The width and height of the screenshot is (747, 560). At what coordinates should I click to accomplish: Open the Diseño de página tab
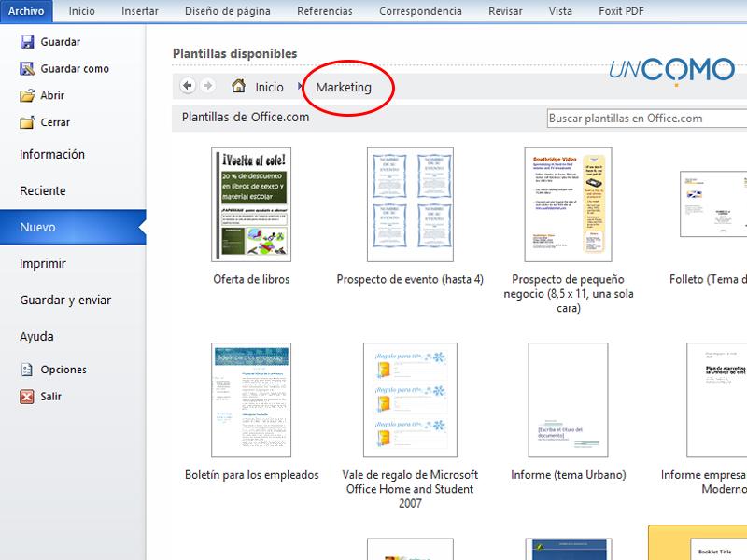(226, 11)
